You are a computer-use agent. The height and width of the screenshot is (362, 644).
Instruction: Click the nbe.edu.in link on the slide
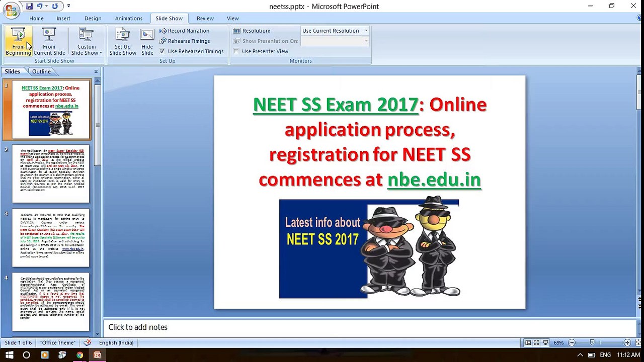click(434, 179)
